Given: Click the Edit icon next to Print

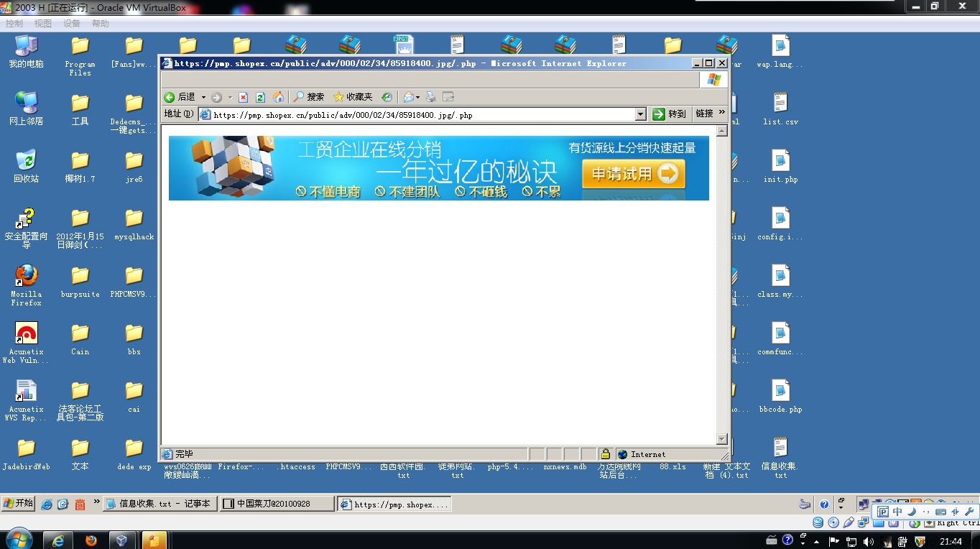Looking at the screenshot, I should tap(448, 97).
